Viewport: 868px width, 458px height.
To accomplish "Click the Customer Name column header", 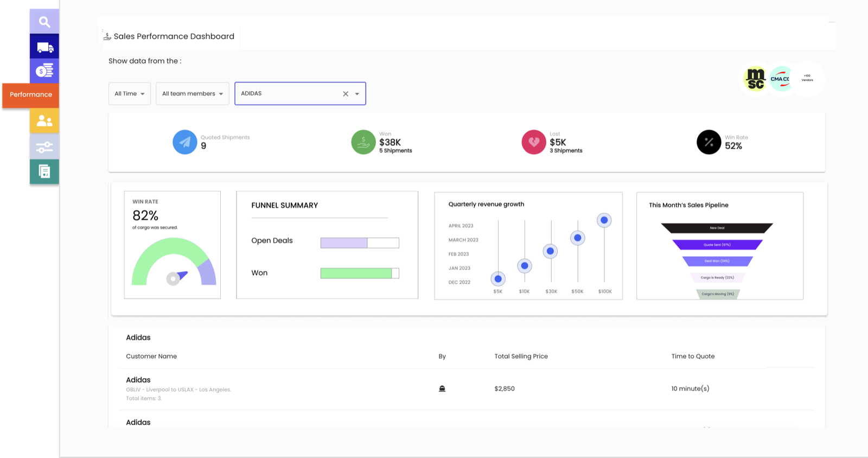I will 151,357.
